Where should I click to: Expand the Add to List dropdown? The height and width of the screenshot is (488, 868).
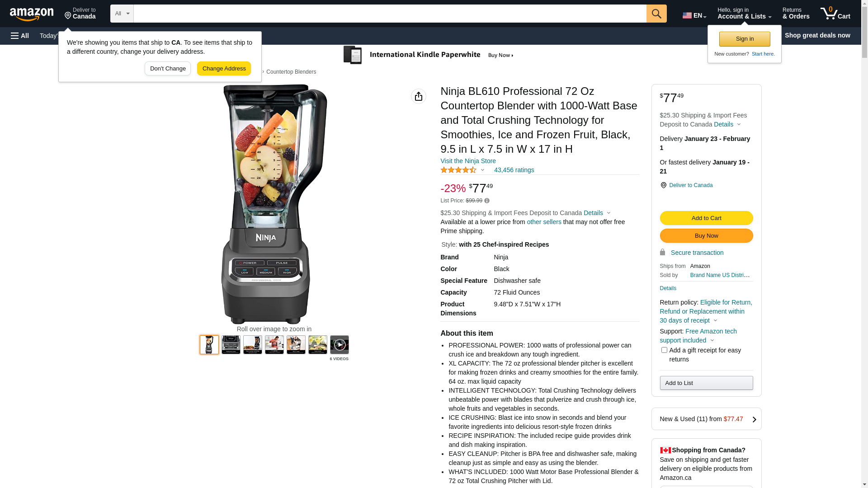click(706, 383)
